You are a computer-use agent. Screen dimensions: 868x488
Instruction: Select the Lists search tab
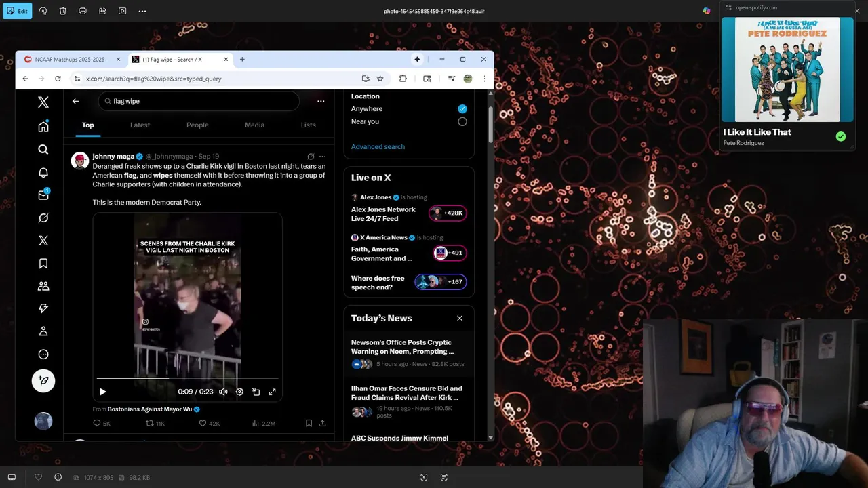click(309, 125)
